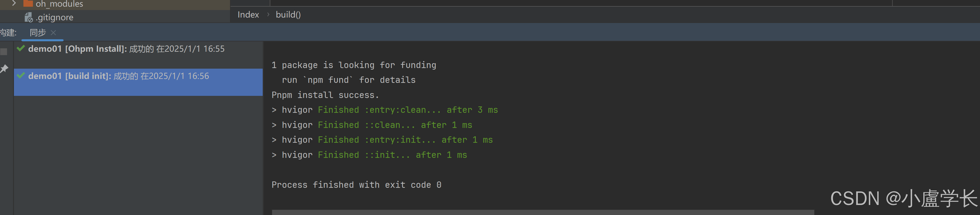Close the 同步 tab
This screenshot has height=215, width=980.
[x=53, y=33]
